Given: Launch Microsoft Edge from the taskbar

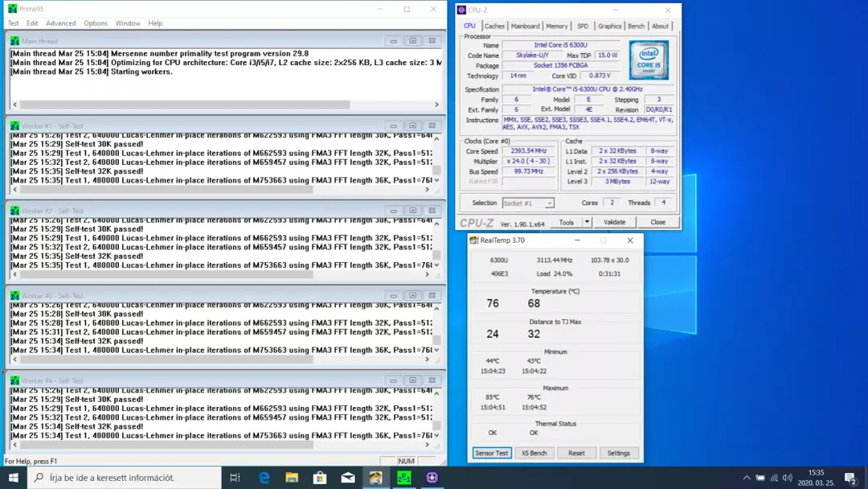Looking at the screenshot, I should point(264,478).
